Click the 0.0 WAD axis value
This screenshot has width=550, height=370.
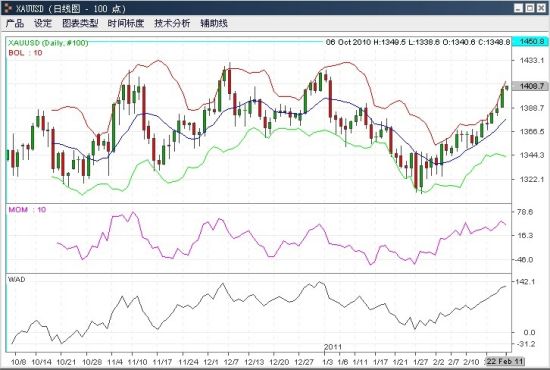[x=529, y=332]
